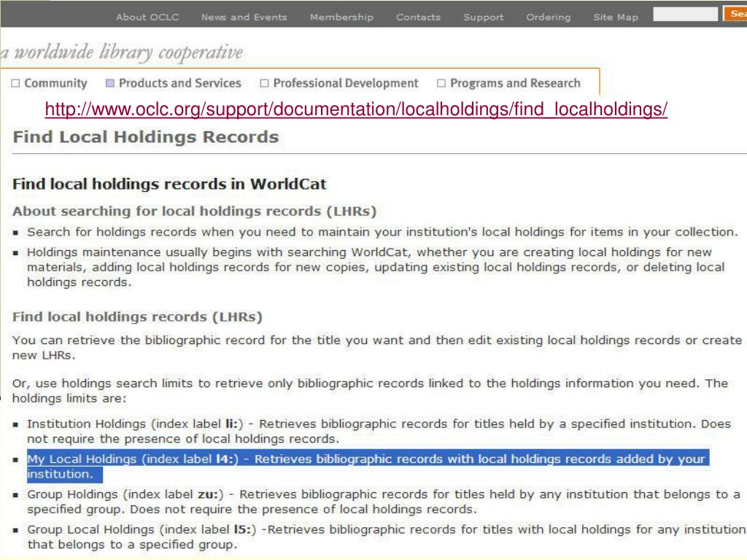
Task: Follow the oclc.org find_localholdings URL link
Action: (356, 109)
